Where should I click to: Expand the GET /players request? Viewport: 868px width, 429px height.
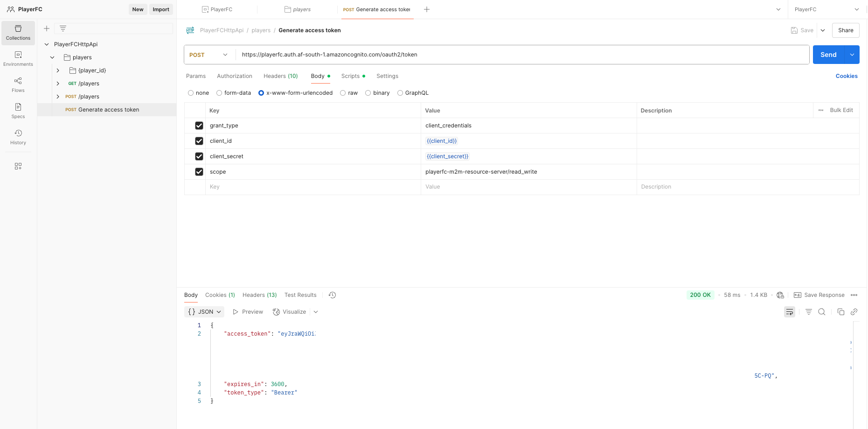pos(58,84)
